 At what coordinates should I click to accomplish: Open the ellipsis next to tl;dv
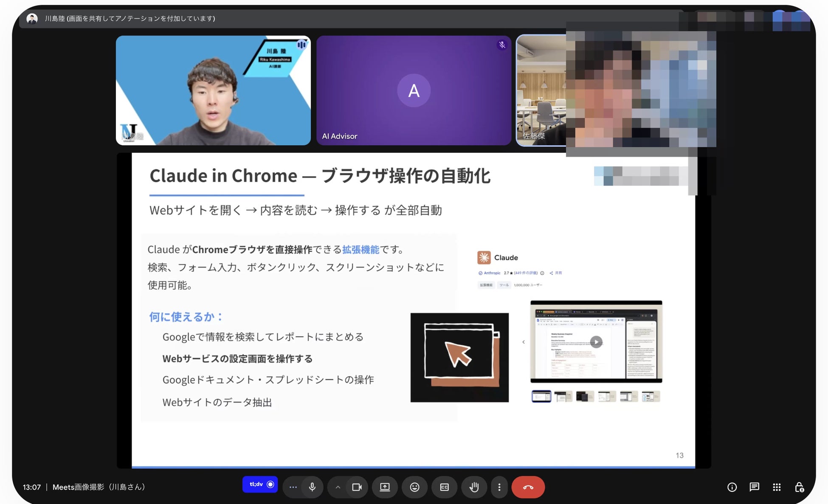coord(293,487)
